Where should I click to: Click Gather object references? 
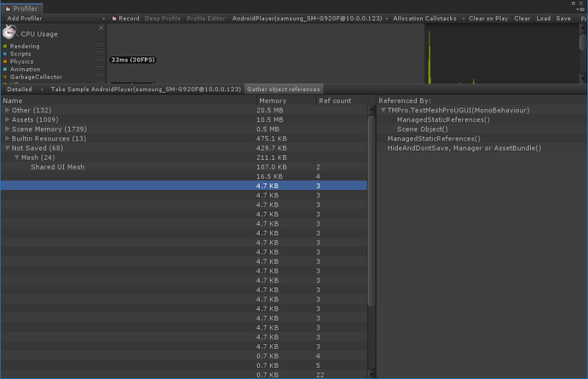coord(284,89)
